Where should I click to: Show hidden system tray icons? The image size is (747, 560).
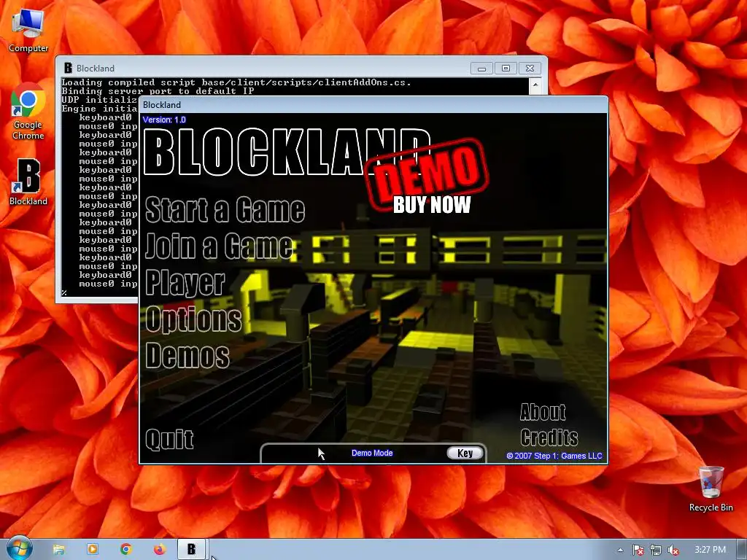[x=620, y=550]
